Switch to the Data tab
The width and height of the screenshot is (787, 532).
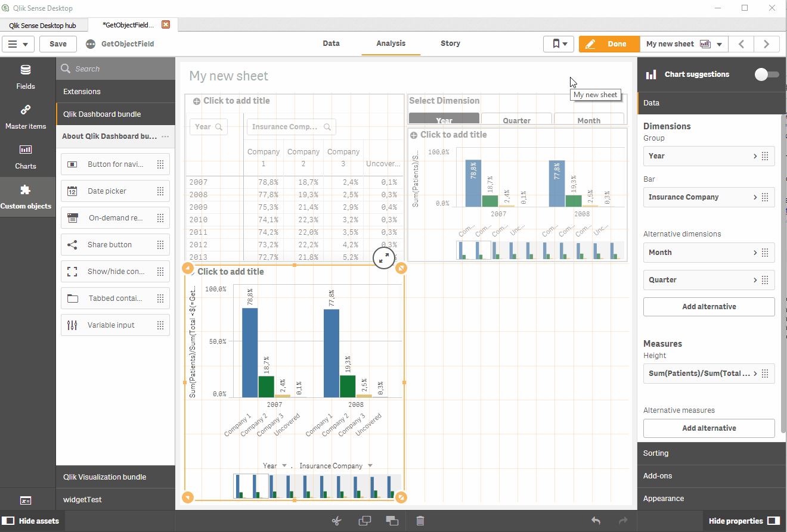(x=331, y=43)
